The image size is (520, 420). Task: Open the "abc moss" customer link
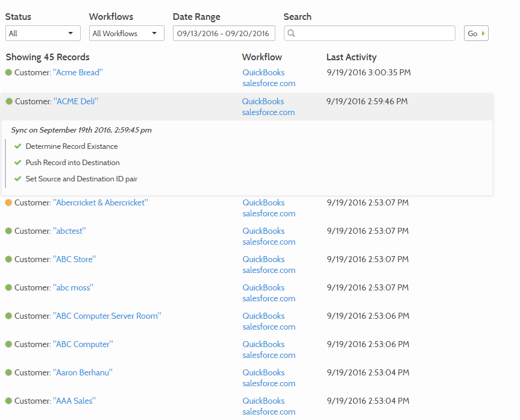73,287
